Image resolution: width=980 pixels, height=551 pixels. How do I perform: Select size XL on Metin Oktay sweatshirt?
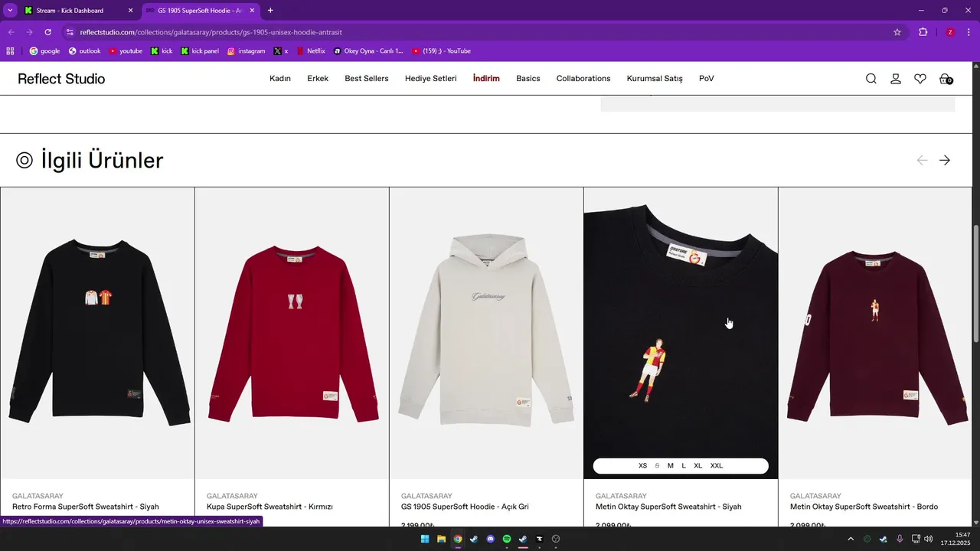click(698, 466)
